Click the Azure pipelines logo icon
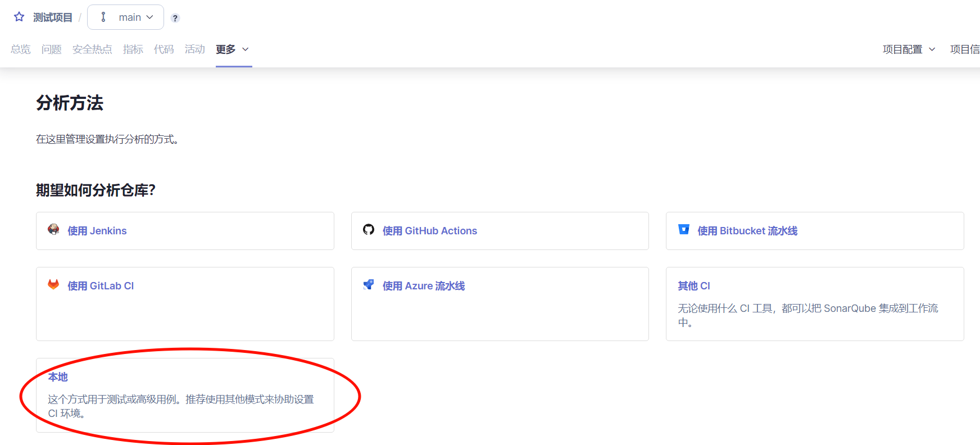The height and width of the screenshot is (445, 980). point(369,284)
